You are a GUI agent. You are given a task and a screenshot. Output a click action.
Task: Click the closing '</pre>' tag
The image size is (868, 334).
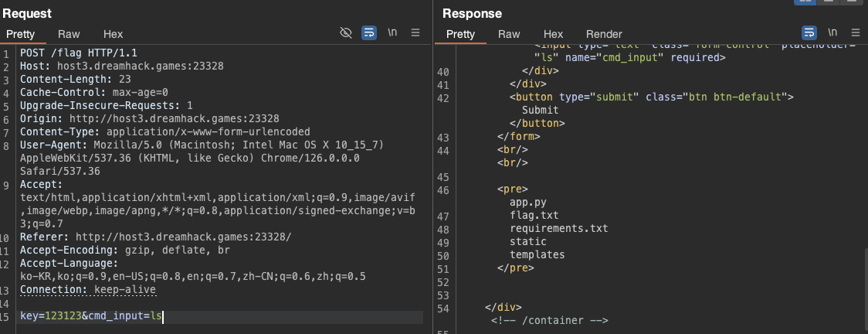[516, 268]
